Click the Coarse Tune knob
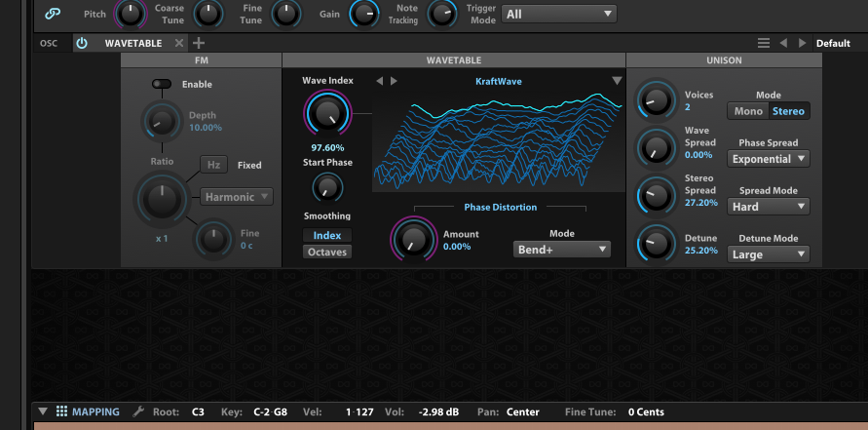868x430 pixels. [x=208, y=14]
